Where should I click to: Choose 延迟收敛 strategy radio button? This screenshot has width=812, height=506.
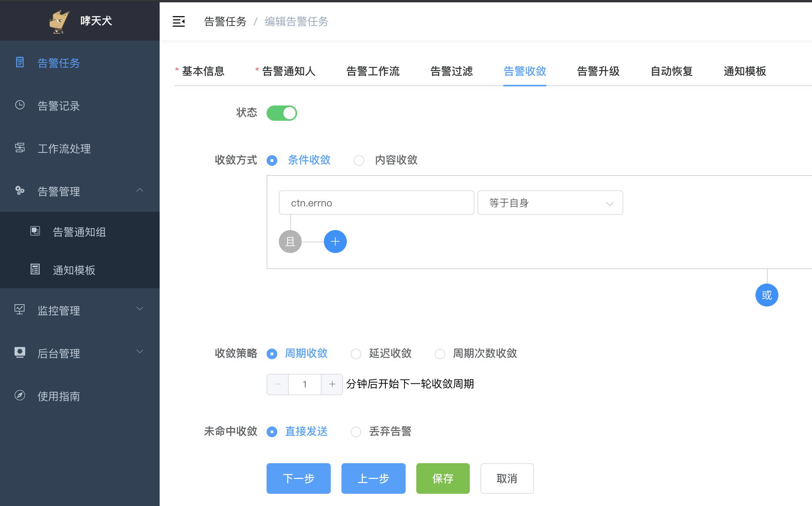(x=356, y=354)
